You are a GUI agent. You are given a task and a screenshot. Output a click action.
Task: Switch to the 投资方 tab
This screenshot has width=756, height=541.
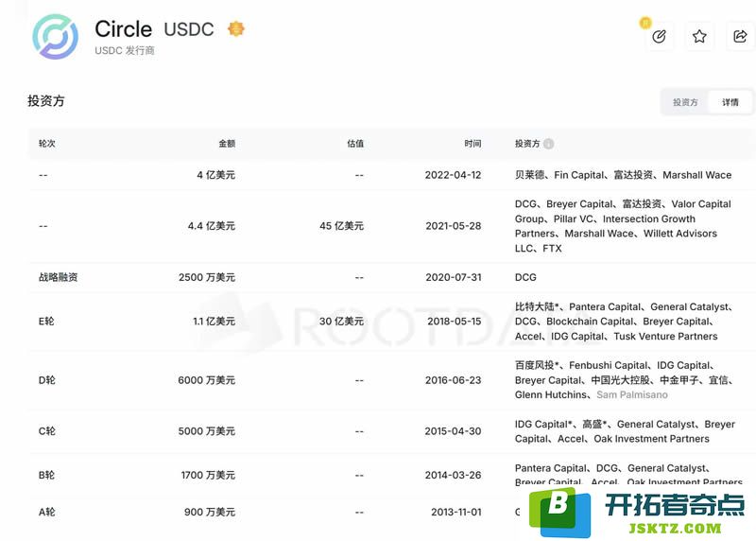click(x=685, y=102)
